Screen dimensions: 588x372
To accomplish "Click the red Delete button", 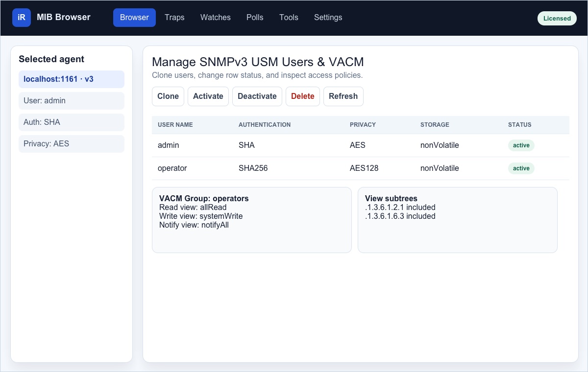I will tap(303, 96).
